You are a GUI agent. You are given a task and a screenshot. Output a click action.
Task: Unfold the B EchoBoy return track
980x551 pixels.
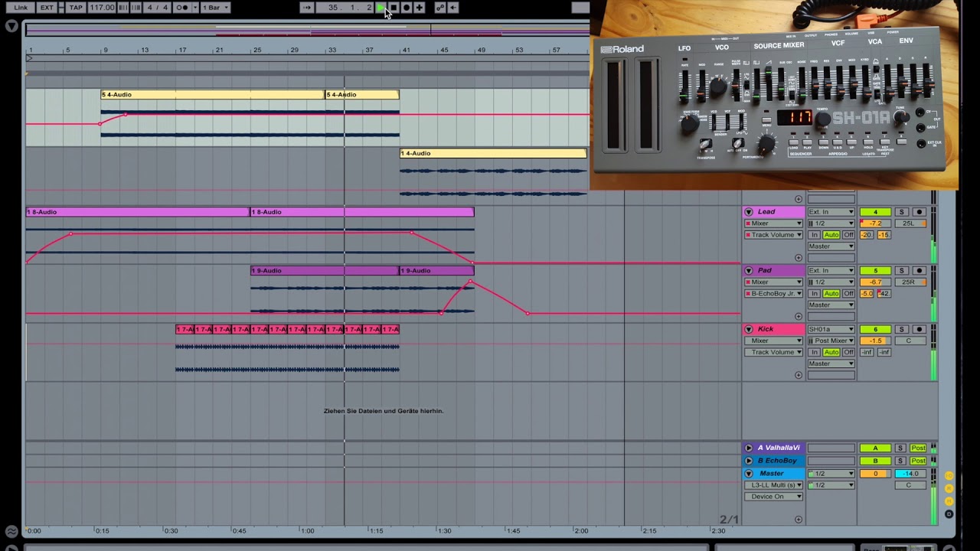click(x=749, y=461)
